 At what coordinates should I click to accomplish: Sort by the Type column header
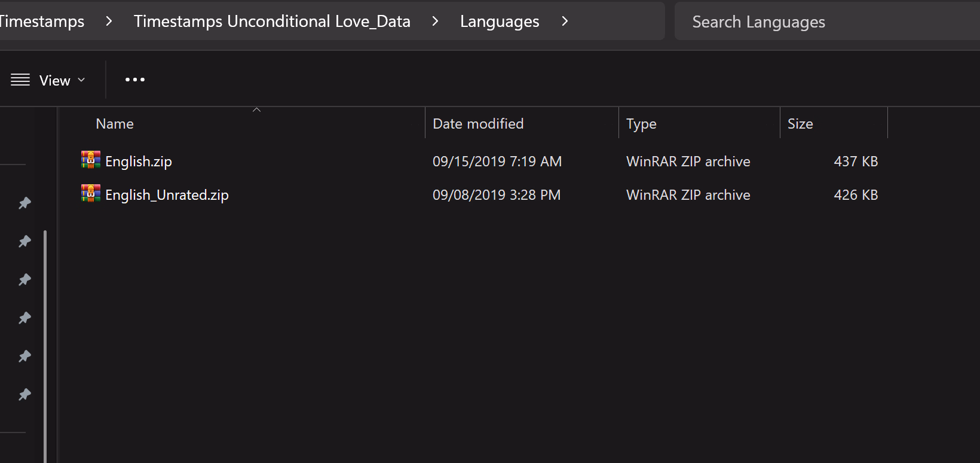(641, 124)
